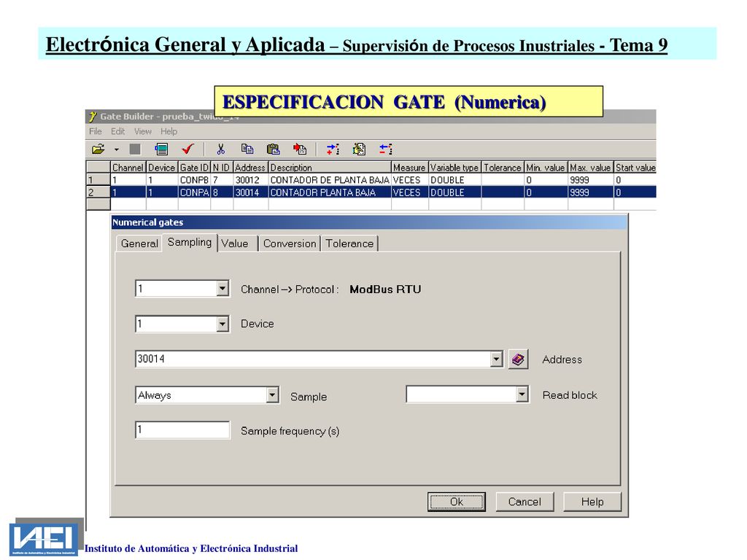Open the Edit menu
Viewport: 747px width, 560px height.
click(x=117, y=131)
